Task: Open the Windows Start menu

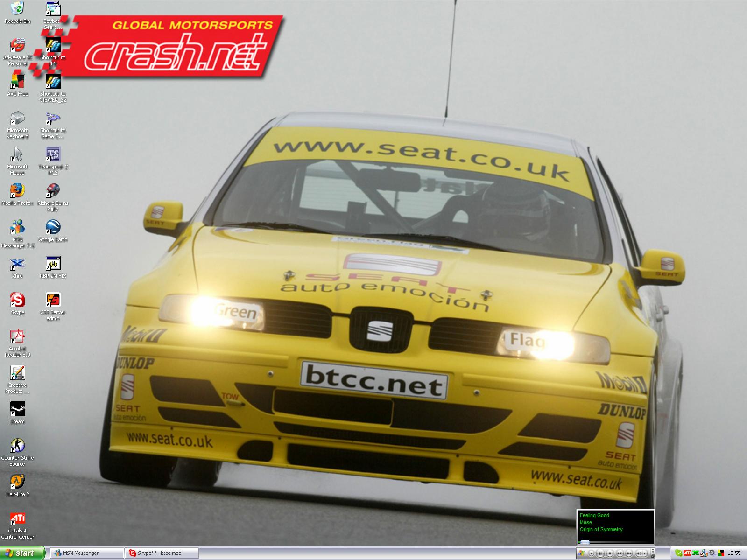Action: (x=22, y=553)
